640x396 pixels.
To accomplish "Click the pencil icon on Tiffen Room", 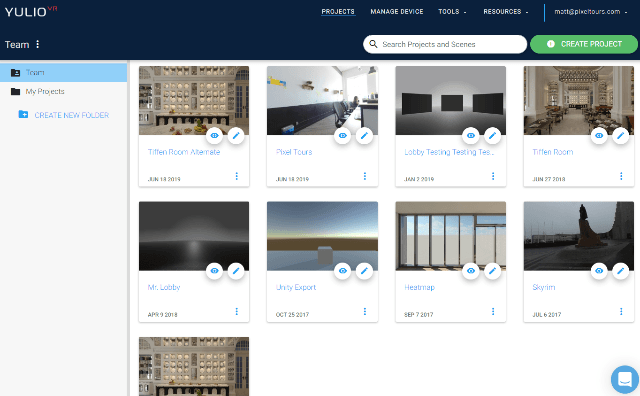I will click(x=620, y=136).
